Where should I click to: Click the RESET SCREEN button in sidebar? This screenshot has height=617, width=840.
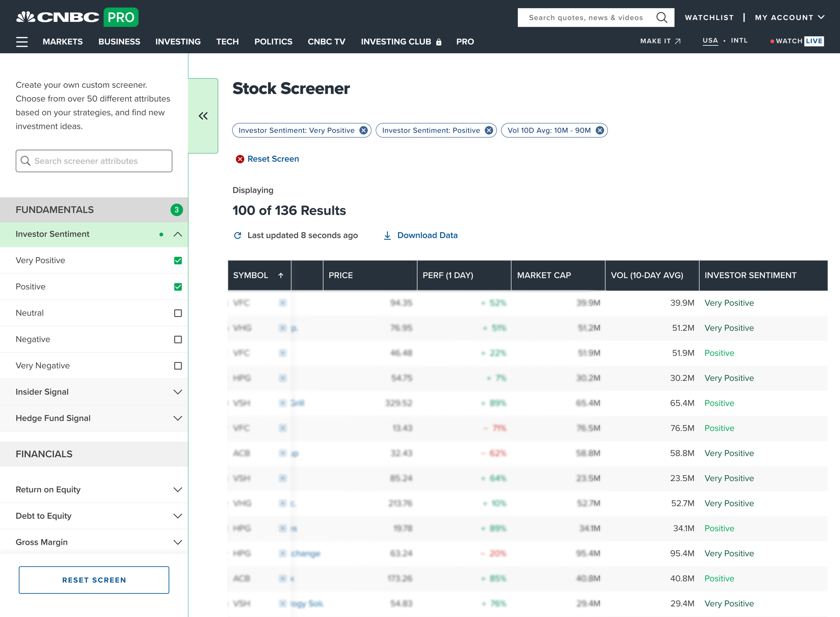coord(94,580)
